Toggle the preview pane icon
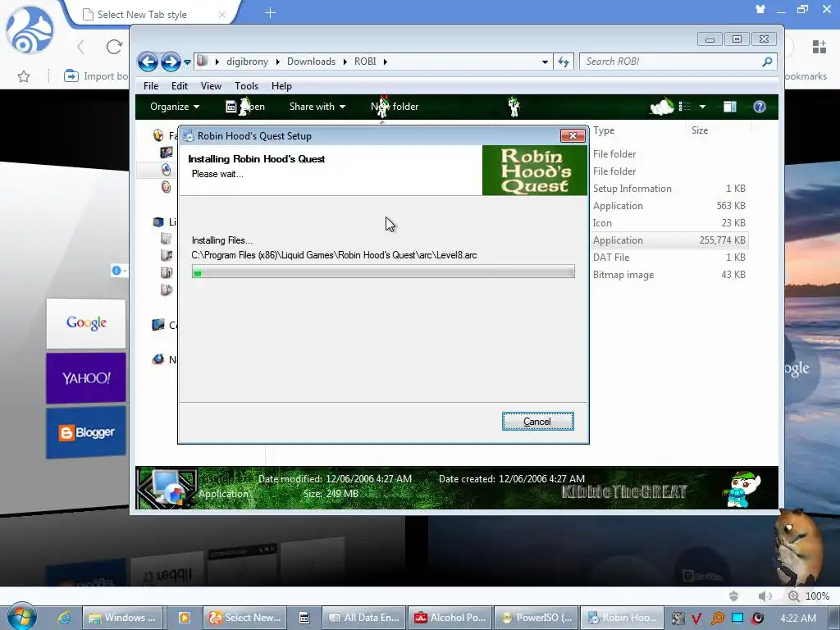840x630 pixels. click(x=729, y=107)
